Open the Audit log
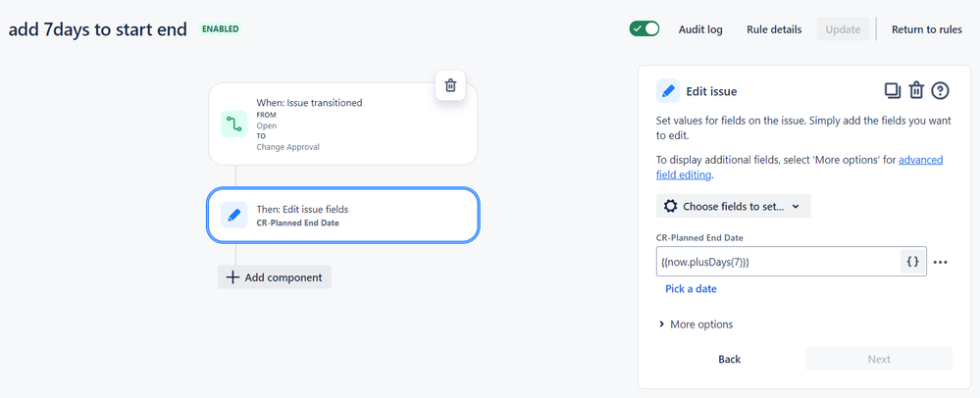 700,29
